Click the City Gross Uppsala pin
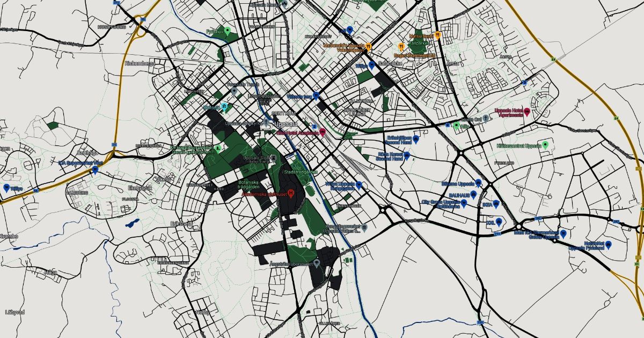This screenshot has height=338, width=644. coord(464,203)
